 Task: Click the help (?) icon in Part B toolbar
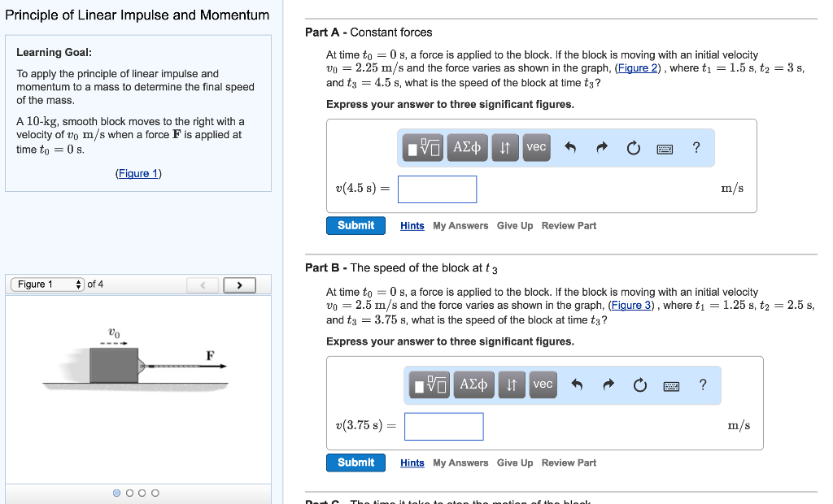tap(702, 385)
